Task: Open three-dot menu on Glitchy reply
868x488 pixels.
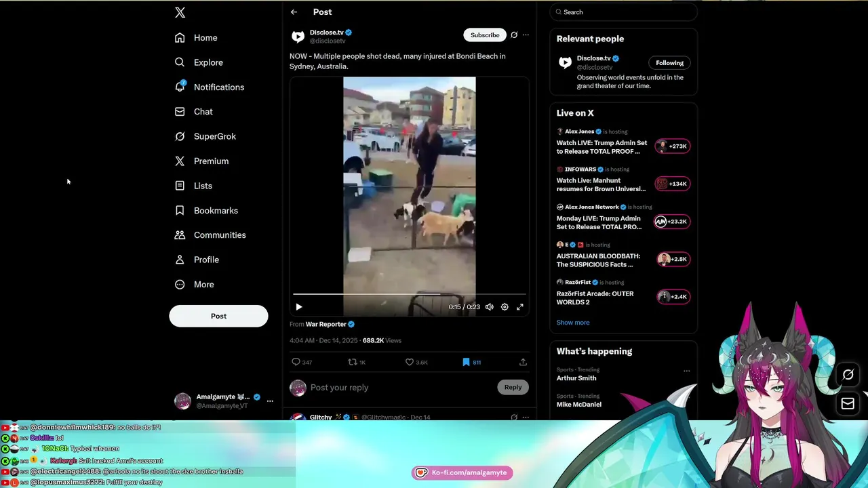Action: click(x=526, y=417)
